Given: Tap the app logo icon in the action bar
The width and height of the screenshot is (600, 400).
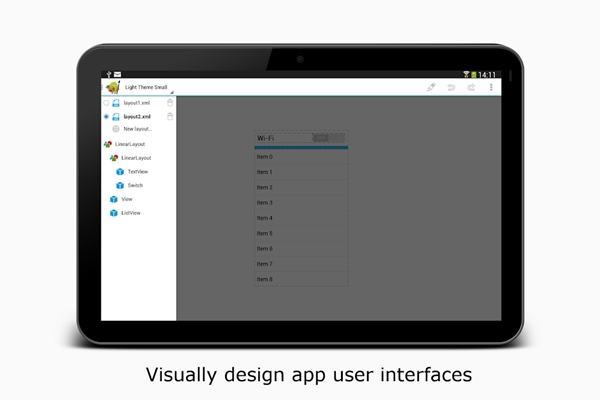Looking at the screenshot, I should tap(112, 88).
